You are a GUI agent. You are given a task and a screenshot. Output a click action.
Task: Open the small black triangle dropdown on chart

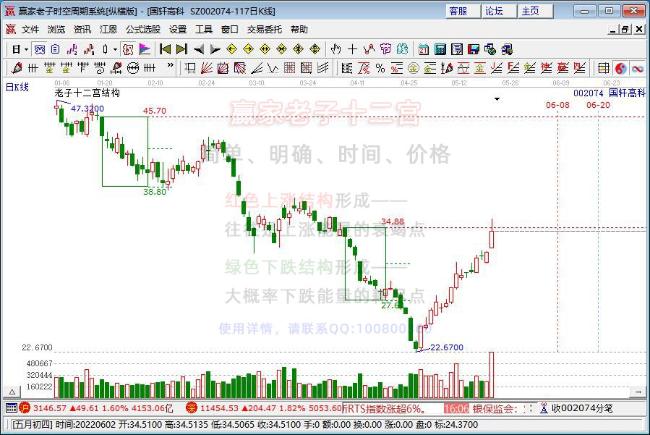497,99
